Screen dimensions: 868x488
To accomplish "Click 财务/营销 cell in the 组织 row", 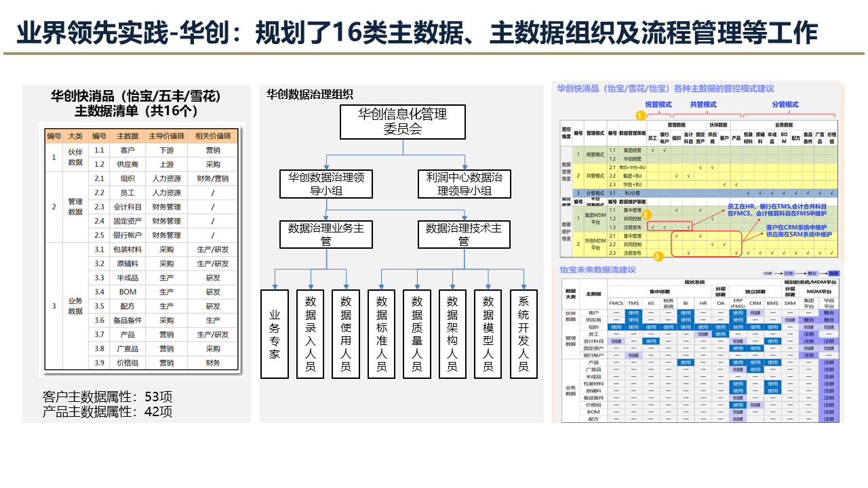I will point(213,179).
